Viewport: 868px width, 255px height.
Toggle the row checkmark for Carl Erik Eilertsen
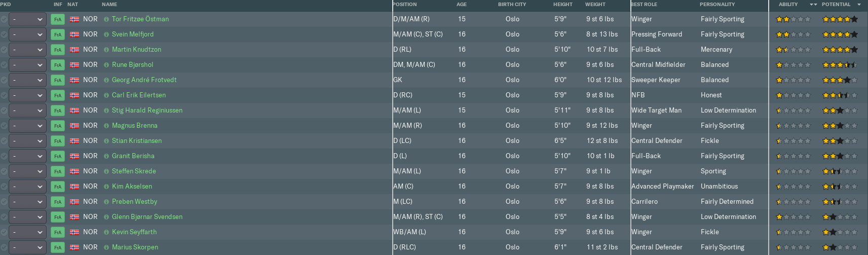click(x=4, y=95)
